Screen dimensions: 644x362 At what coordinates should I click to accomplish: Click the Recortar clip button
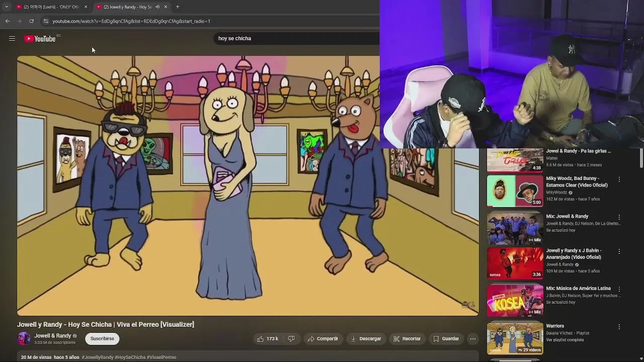pyautogui.click(x=407, y=338)
